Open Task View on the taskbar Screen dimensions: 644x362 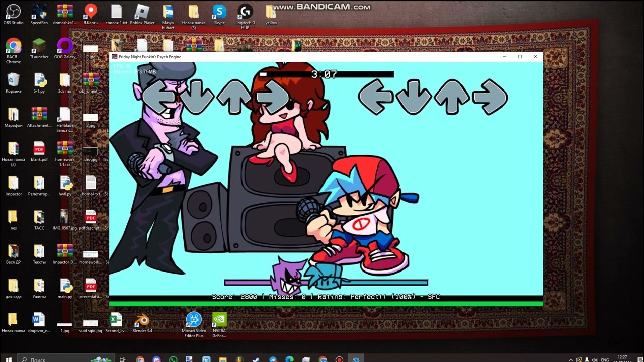coord(123,359)
